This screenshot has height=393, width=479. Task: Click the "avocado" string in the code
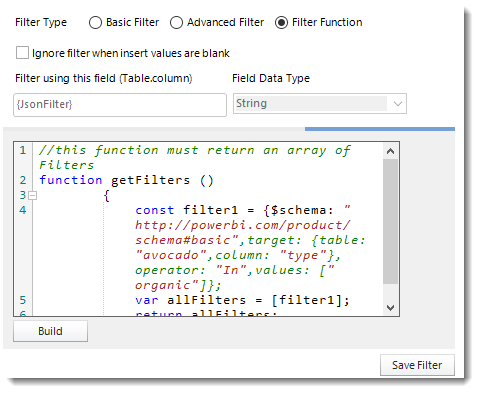coord(172,255)
